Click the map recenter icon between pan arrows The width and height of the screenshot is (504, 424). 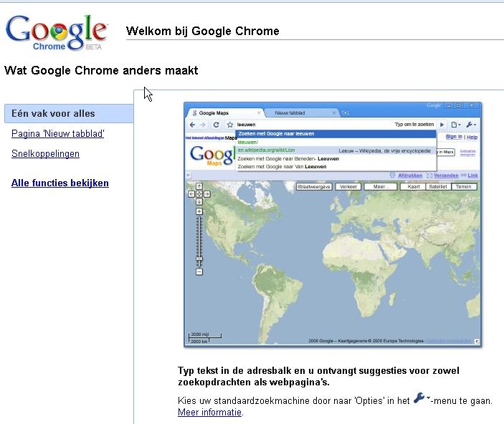[x=199, y=194]
